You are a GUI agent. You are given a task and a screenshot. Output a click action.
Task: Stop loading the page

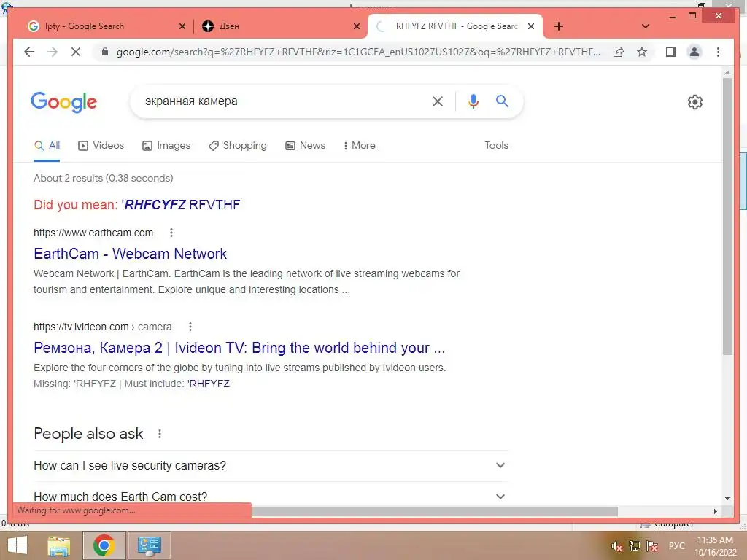pyautogui.click(x=76, y=52)
